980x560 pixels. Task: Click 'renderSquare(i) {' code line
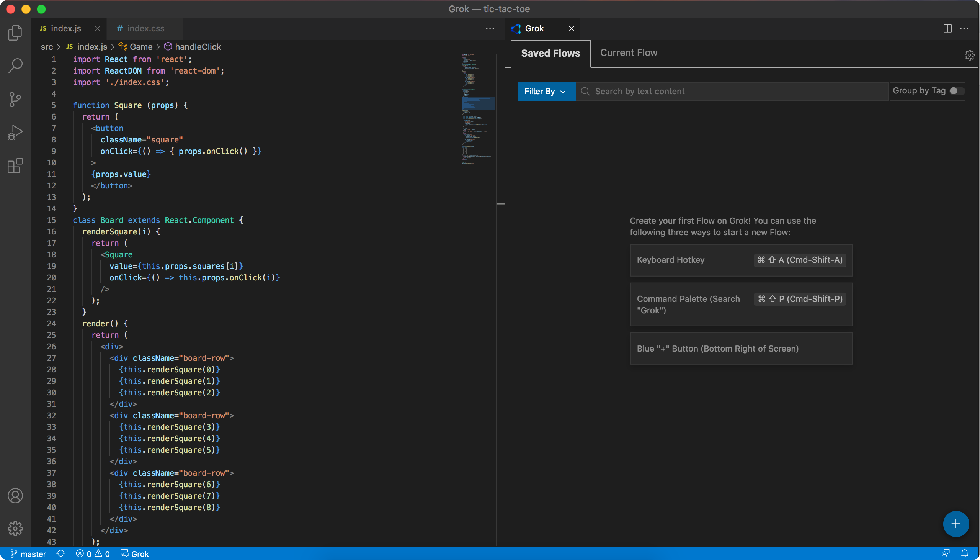click(121, 231)
